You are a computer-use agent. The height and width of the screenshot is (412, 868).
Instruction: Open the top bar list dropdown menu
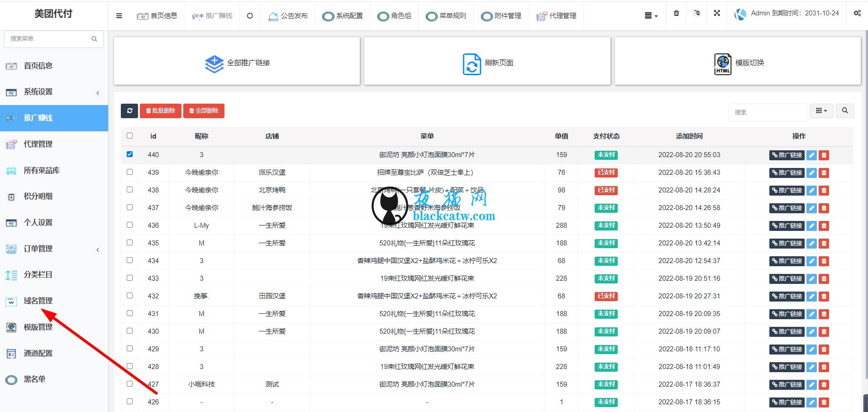pos(651,16)
